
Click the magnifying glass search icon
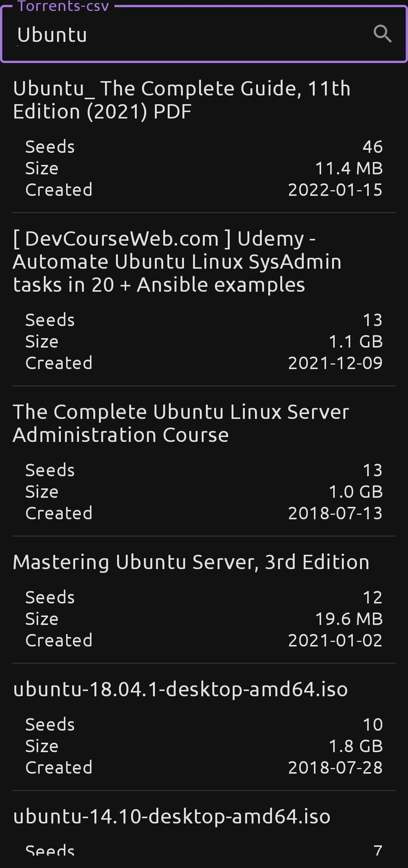[x=382, y=34]
